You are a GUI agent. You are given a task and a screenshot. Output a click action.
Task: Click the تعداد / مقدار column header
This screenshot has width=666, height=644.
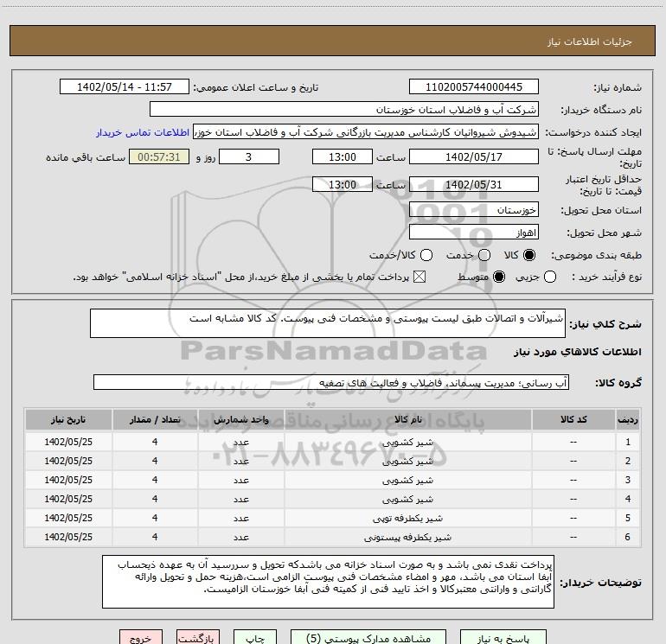[x=155, y=420]
